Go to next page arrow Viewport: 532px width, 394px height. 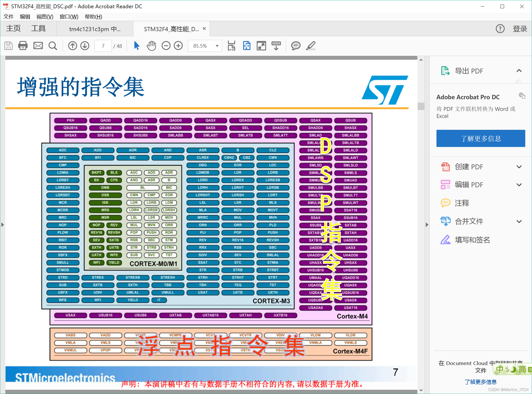click(85, 46)
